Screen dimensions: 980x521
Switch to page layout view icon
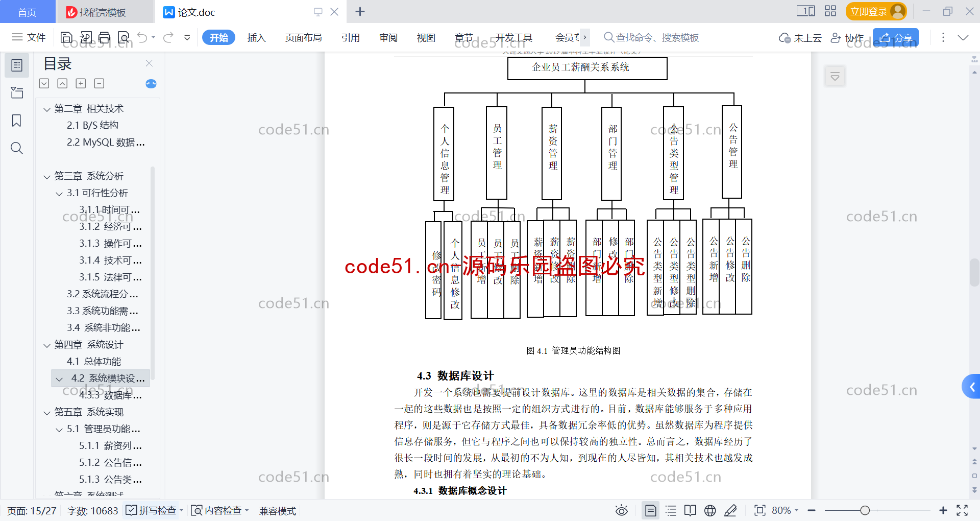point(650,510)
